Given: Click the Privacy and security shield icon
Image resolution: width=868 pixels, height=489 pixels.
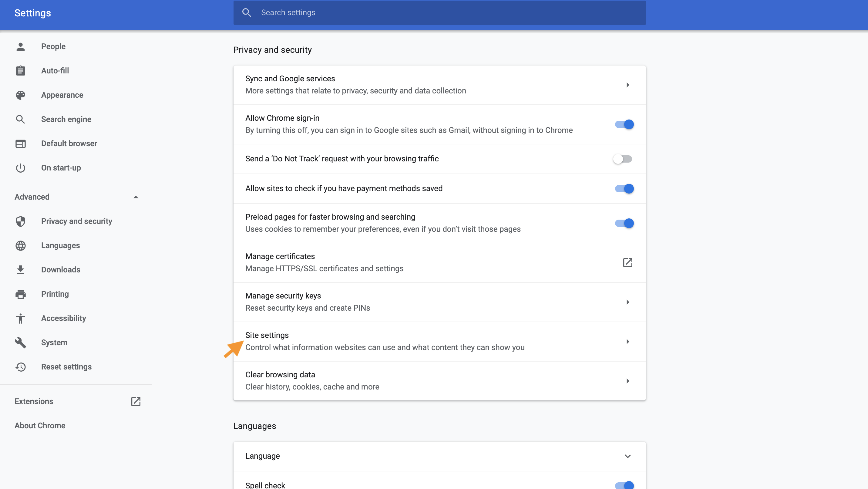Looking at the screenshot, I should point(21,221).
